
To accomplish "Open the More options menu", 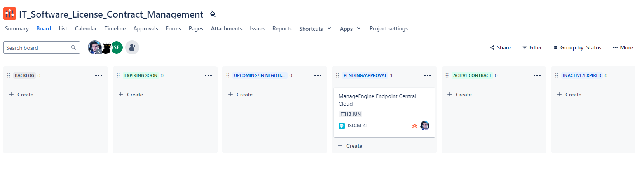I will tap(623, 47).
